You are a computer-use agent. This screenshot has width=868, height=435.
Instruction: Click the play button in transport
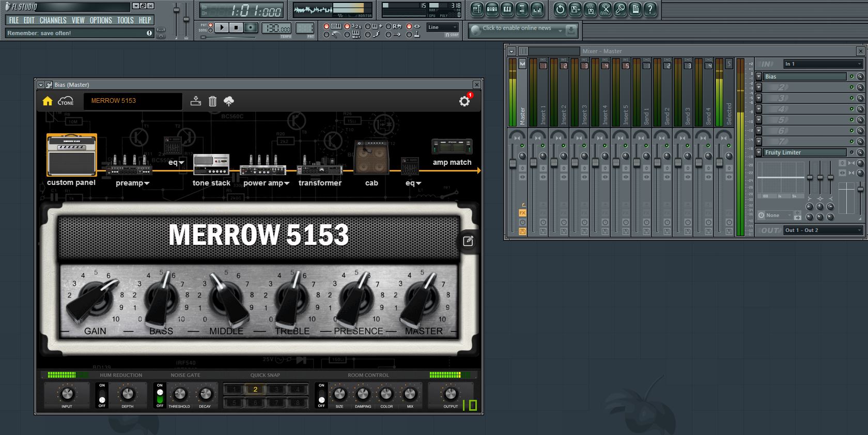[x=222, y=27]
